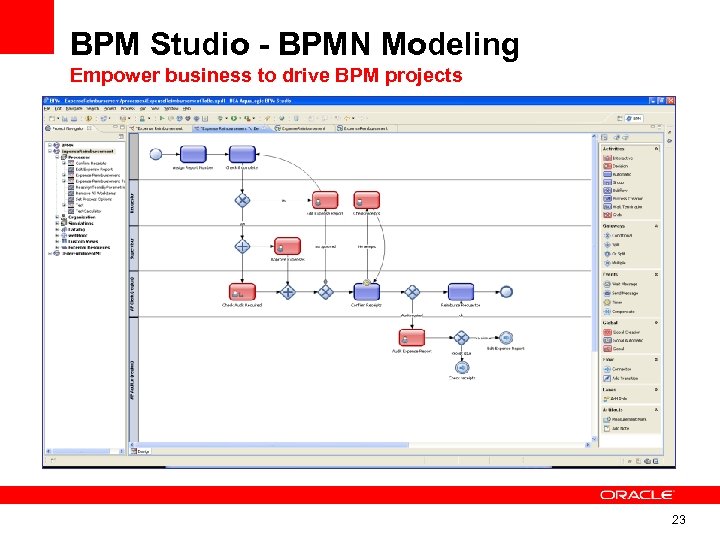Open the Navigate menu

[x=74, y=109]
